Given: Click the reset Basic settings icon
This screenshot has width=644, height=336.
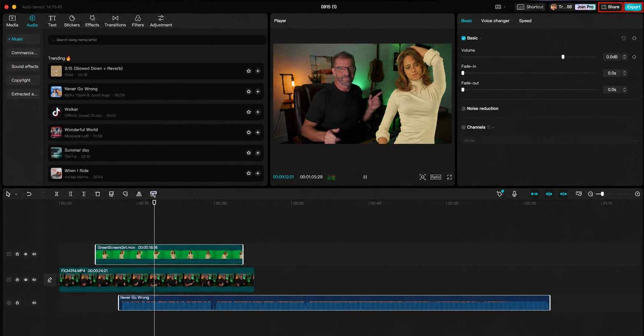Looking at the screenshot, I should point(624,38).
